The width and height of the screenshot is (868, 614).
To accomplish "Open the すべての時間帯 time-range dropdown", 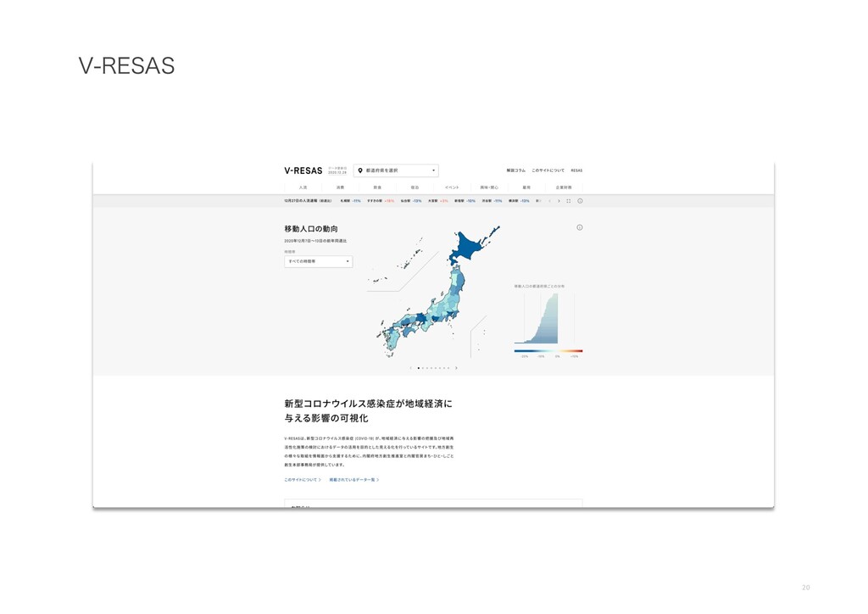I will pyautogui.click(x=319, y=261).
